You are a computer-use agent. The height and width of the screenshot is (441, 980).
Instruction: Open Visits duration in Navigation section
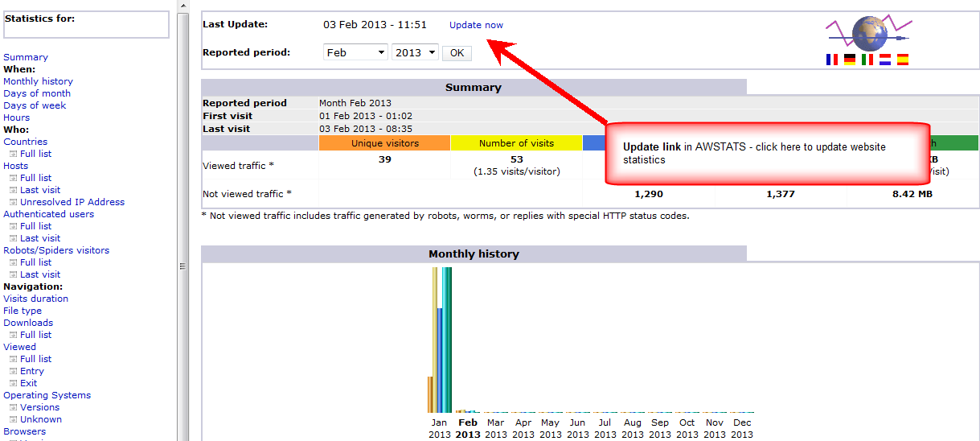pyautogui.click(x=35, y=299)
